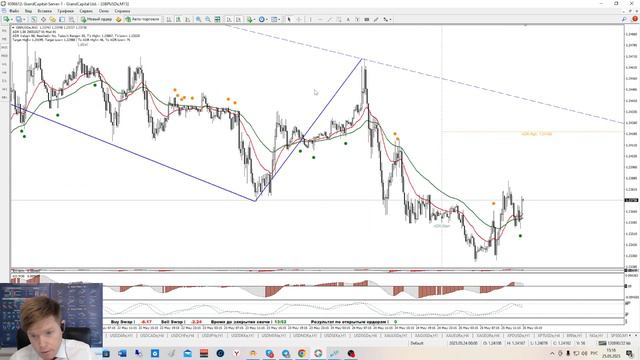Toggle the Auto trading button
Screen dimensions: 640x360
142,19
